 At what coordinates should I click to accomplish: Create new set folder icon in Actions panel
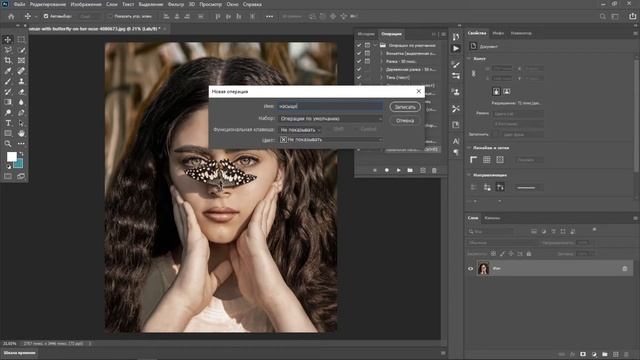point(410,170)
